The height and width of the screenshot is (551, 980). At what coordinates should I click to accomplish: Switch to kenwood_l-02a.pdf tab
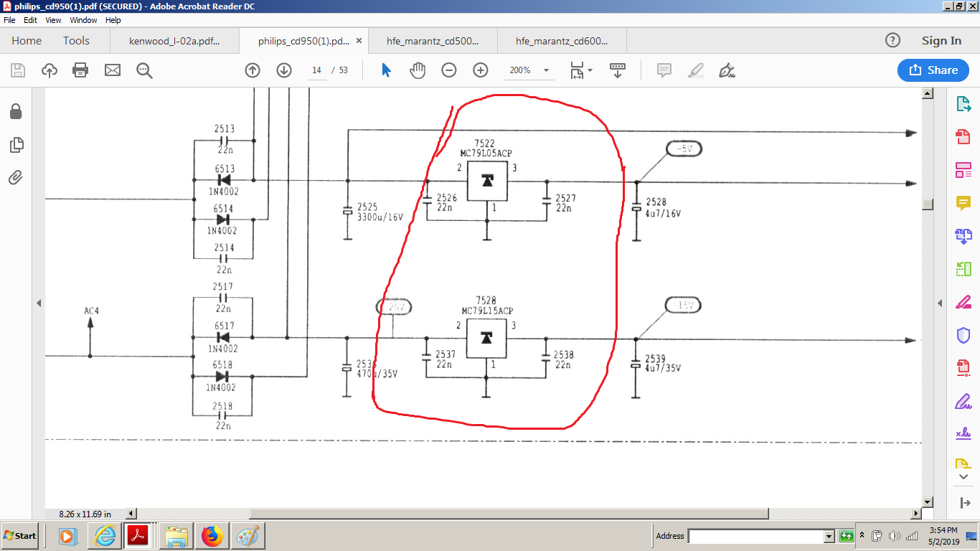click(174, 41)
